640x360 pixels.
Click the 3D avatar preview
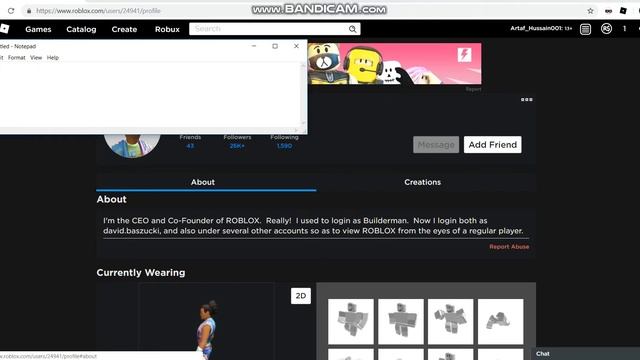[206, 322]
